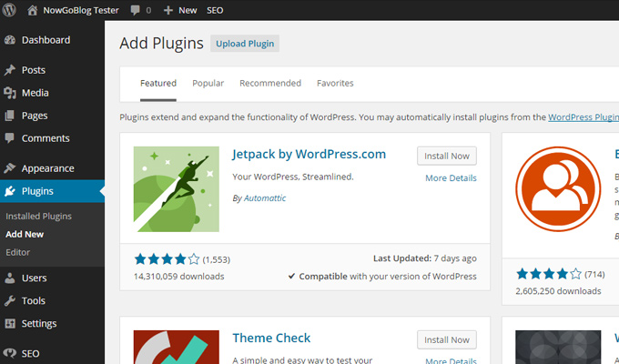Open the Settings menu
This screenshot has height=364, width=619.
[x=39, y=324]
